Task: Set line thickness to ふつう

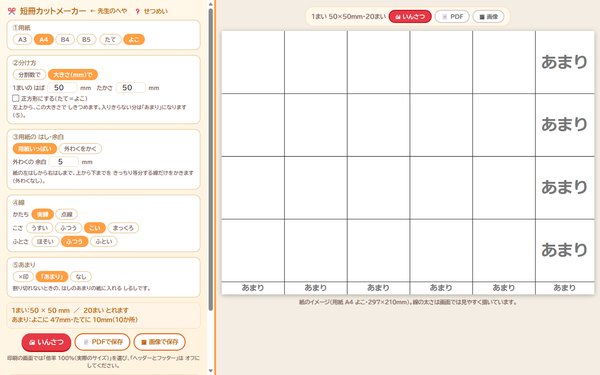Action: [75, 241]
